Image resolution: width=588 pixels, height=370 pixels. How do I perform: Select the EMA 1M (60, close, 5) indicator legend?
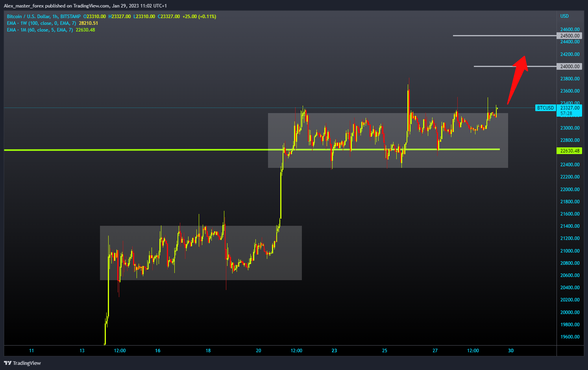coord(40,30)
